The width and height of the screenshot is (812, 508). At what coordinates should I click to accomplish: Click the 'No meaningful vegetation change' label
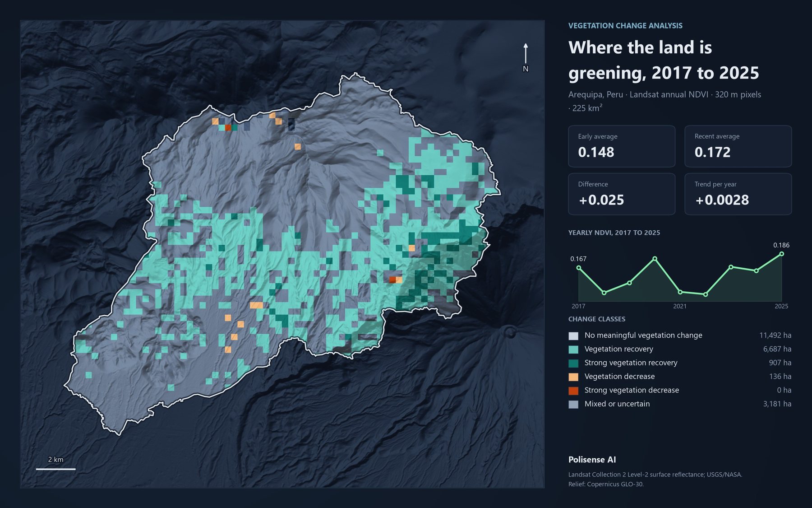[x=643, y=335]
